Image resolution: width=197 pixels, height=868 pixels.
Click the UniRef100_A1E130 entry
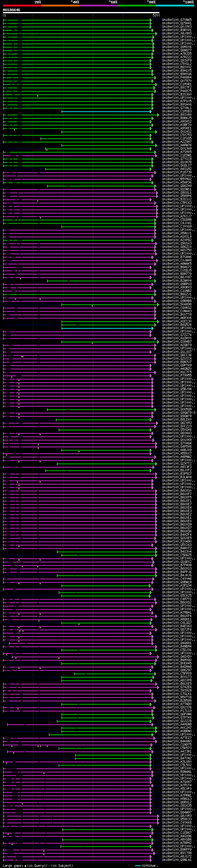pos(177,321)
